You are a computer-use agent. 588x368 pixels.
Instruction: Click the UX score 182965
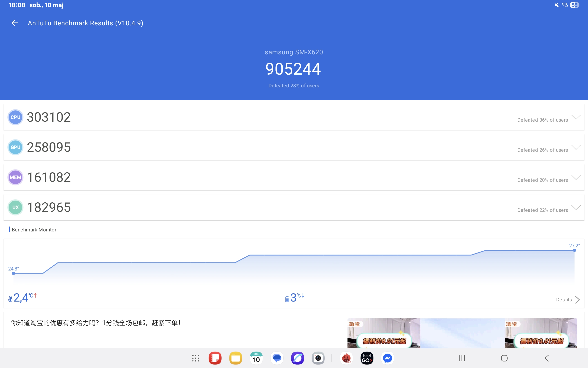point(49,207)
